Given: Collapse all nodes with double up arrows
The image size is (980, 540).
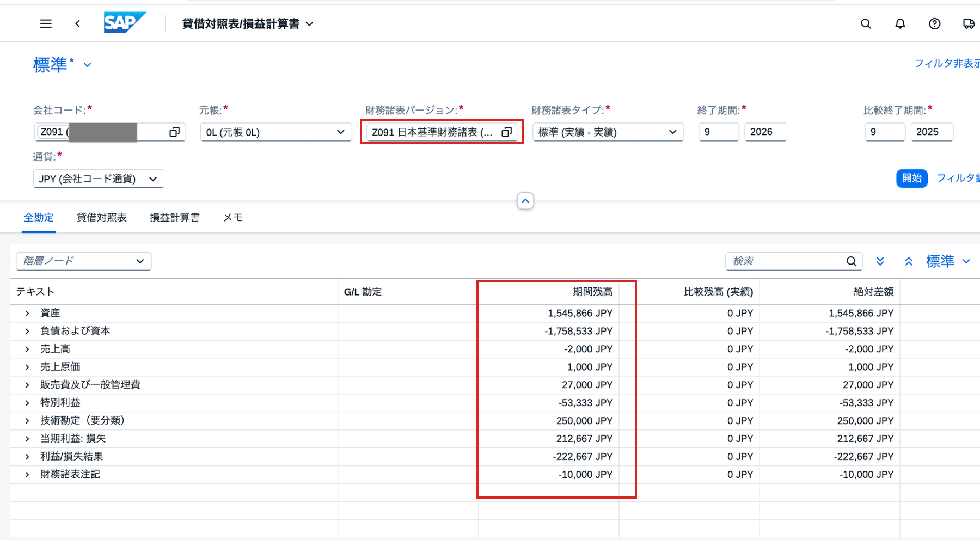Looking at the screenshot, I should [909, 261].
